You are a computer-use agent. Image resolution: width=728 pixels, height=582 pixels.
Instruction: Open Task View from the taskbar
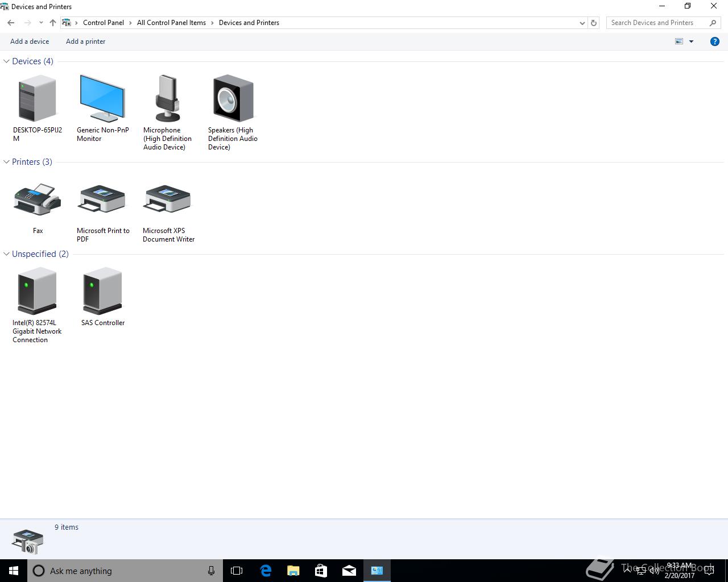click(x=237, y=571)
